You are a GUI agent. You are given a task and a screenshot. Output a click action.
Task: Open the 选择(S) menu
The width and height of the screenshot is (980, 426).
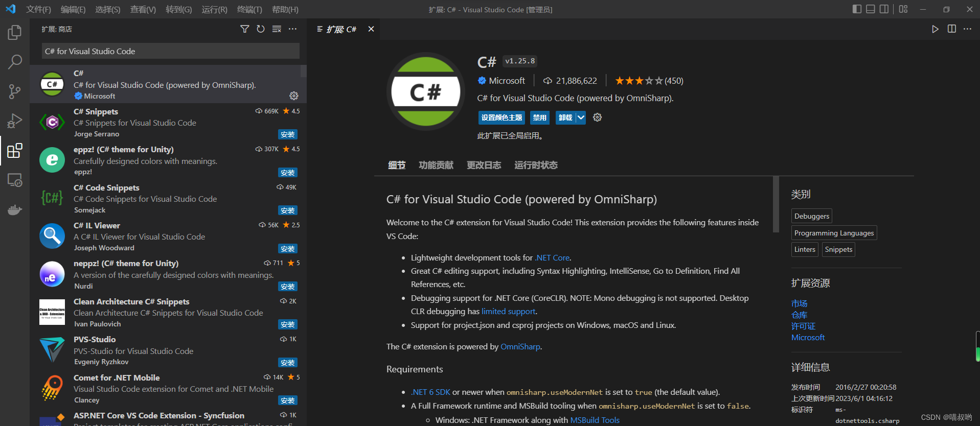click(108, 9)
